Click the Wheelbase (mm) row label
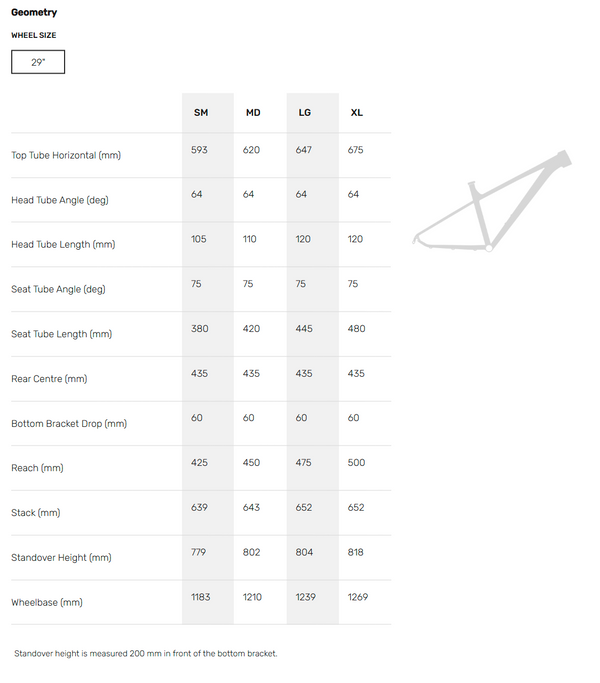Viewport: 600px width, 683px height. coord(47,603)
